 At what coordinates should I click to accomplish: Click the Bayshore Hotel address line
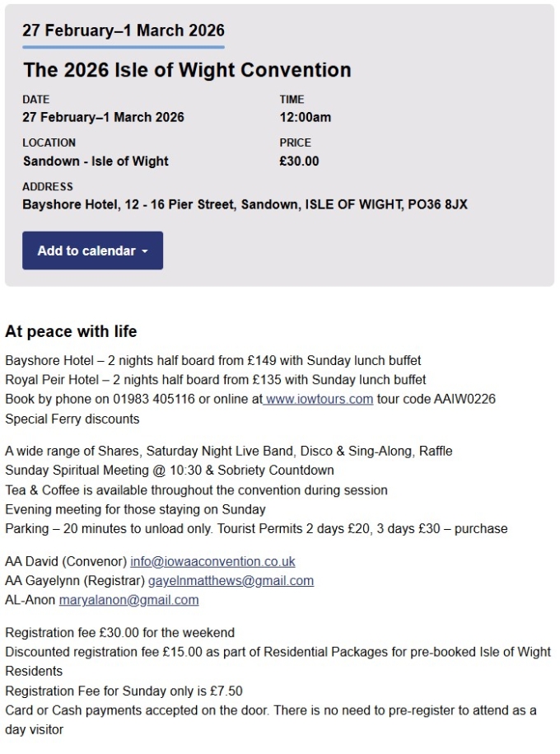245,204
